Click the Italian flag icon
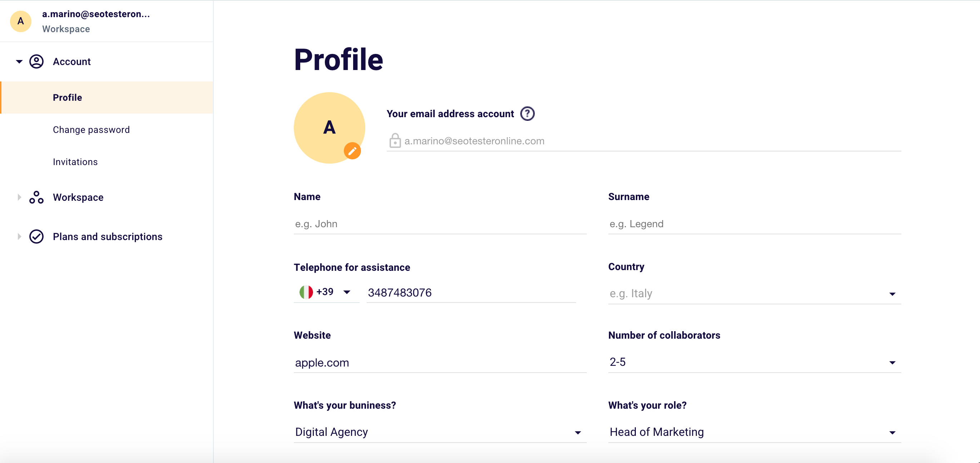Screen dimensions: 980x463 306,292
